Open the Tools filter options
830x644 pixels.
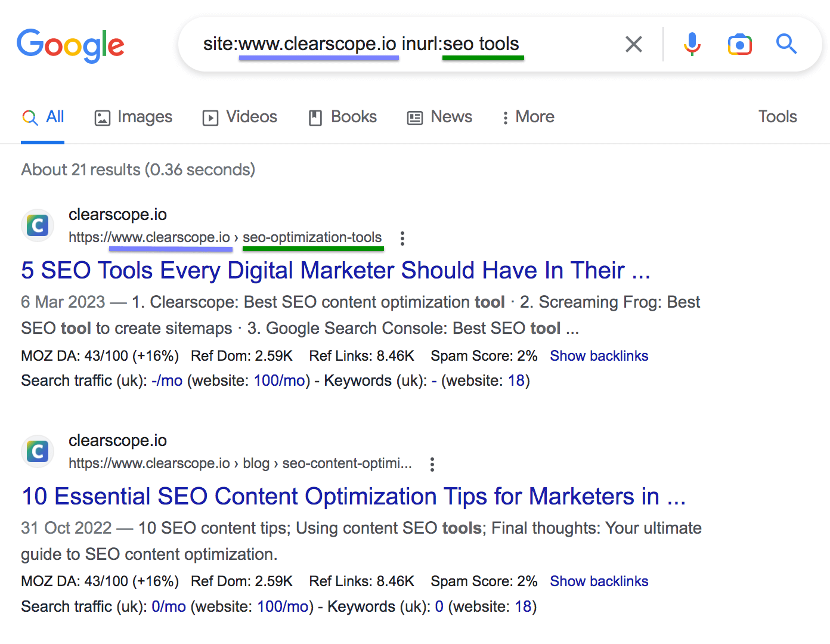click(777, 117)
